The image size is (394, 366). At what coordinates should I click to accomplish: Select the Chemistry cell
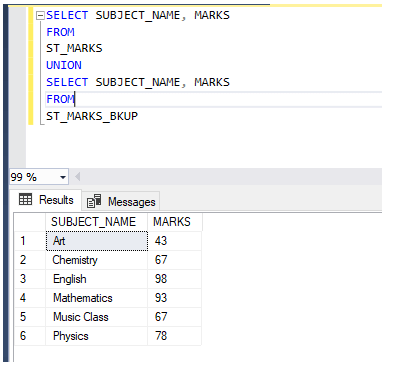pyautogui.click(x=97, y=260)
